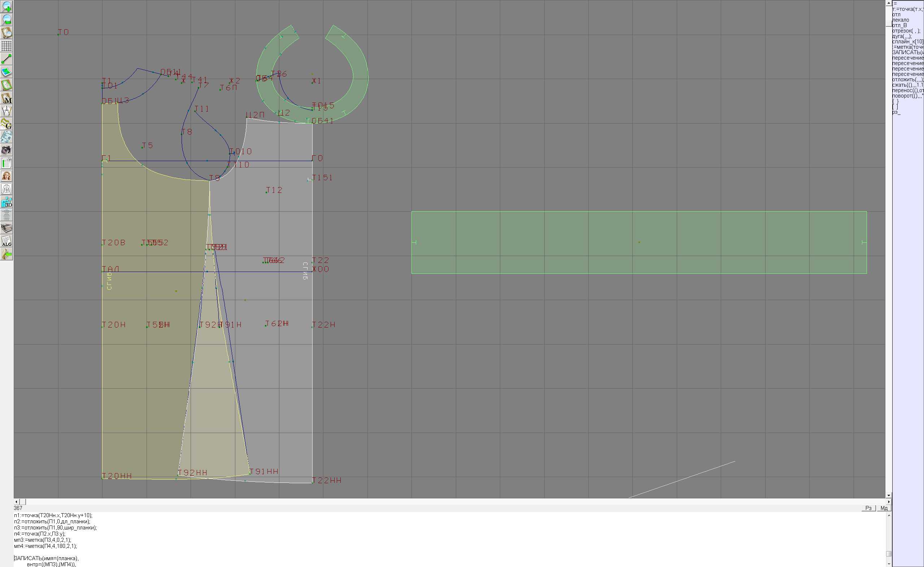Select the line segment tool icon
Viewport: 924px width, 567px height.
(x=6, y=59)
